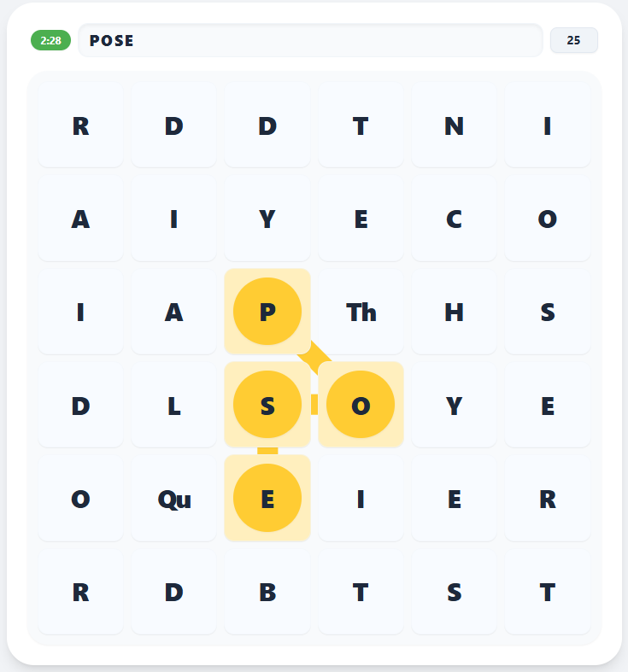Viewport: 628px width, 672px height.
Task: Select the Qu tile
Action: click(174, 499)
